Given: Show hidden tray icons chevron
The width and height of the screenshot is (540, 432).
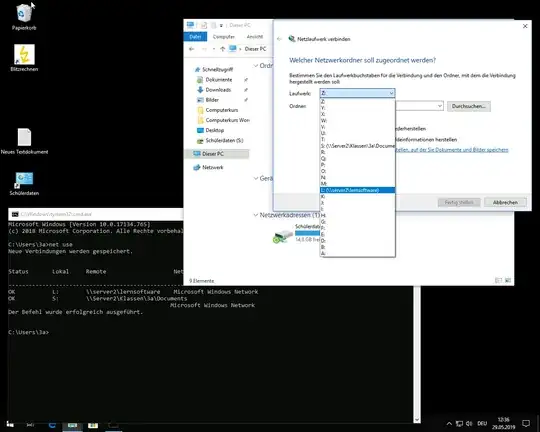Looking at the screenshot, I should (449, 423).
